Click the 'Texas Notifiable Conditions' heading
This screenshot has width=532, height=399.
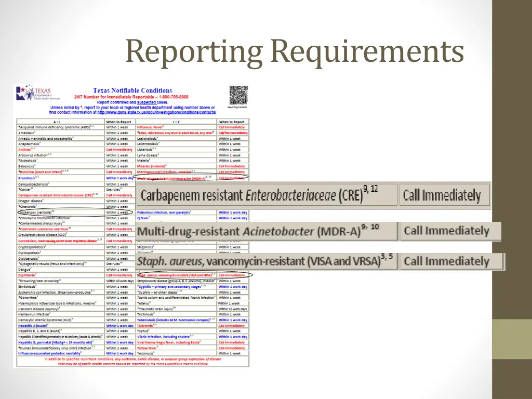pos(132,90)
